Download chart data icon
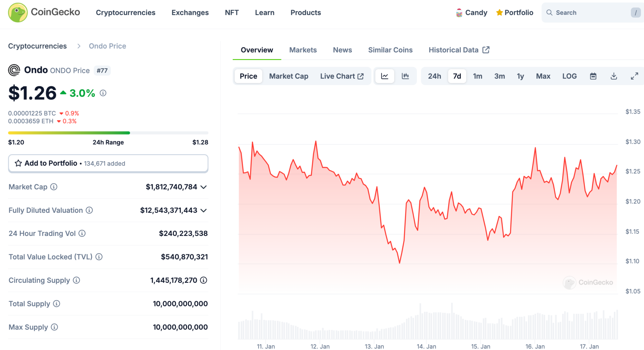The width and height of the screenshot is (644, 350). coord(614,76)
